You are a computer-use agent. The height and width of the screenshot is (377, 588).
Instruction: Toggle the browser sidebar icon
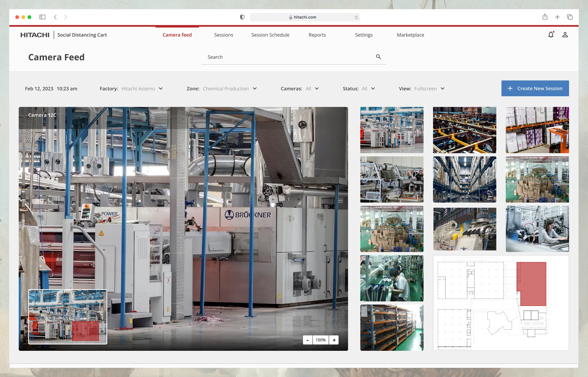tap(42, 17)
